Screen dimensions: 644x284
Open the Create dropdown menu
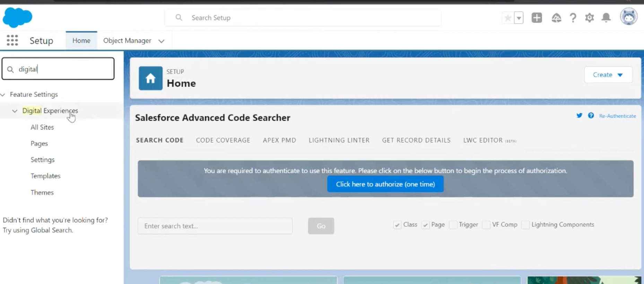tap(608, 75)
